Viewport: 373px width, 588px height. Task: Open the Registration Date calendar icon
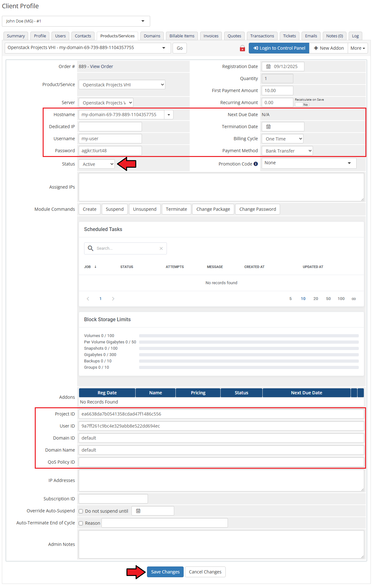pyautogui.click(x=268, y=67)
